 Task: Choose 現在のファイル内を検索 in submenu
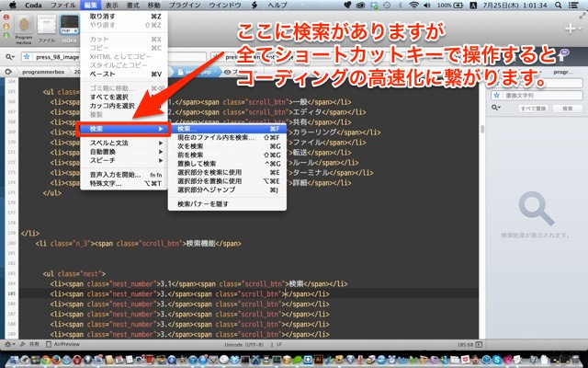(x=227, y=137)
